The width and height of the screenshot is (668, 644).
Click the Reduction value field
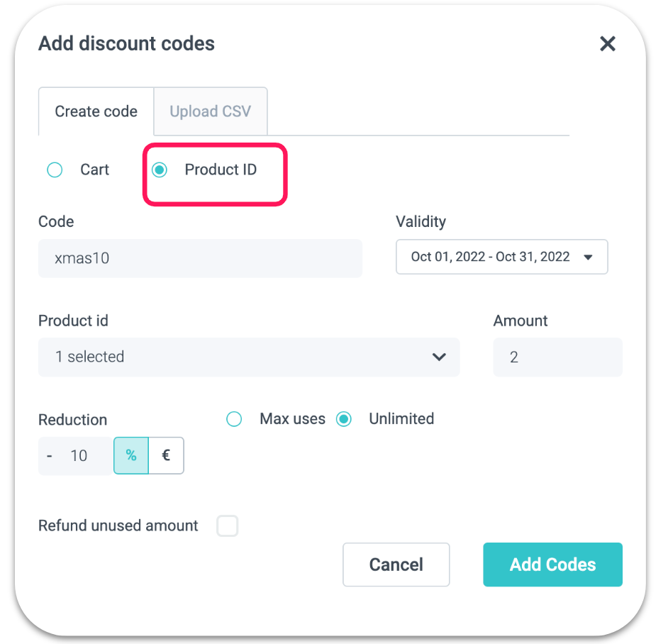78,455
